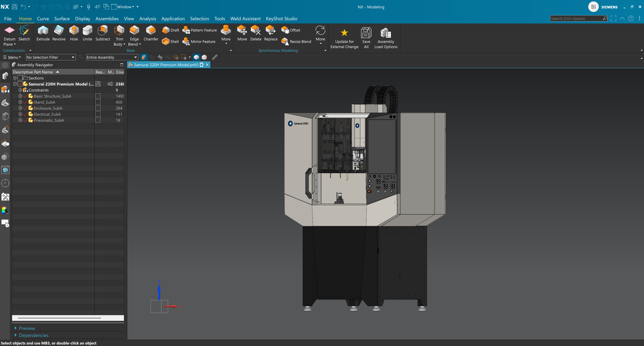Click the Save icon in title bar

tap(14, 7)
